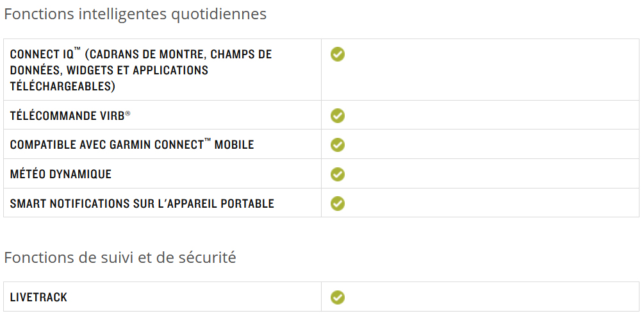Viewport: 644px width, 318px height.
Task: Click the green checkmark in Connect IQ row
Action: (338, 54)
